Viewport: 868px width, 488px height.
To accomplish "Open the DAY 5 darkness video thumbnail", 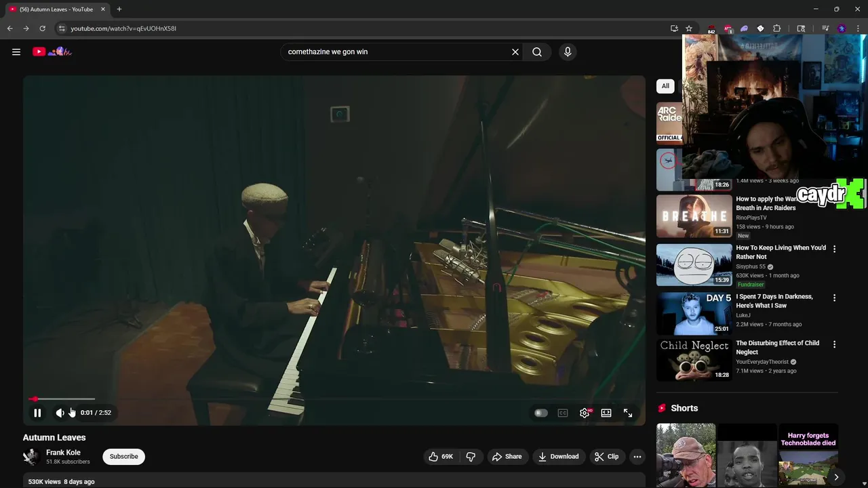I will tap(694, 314).
